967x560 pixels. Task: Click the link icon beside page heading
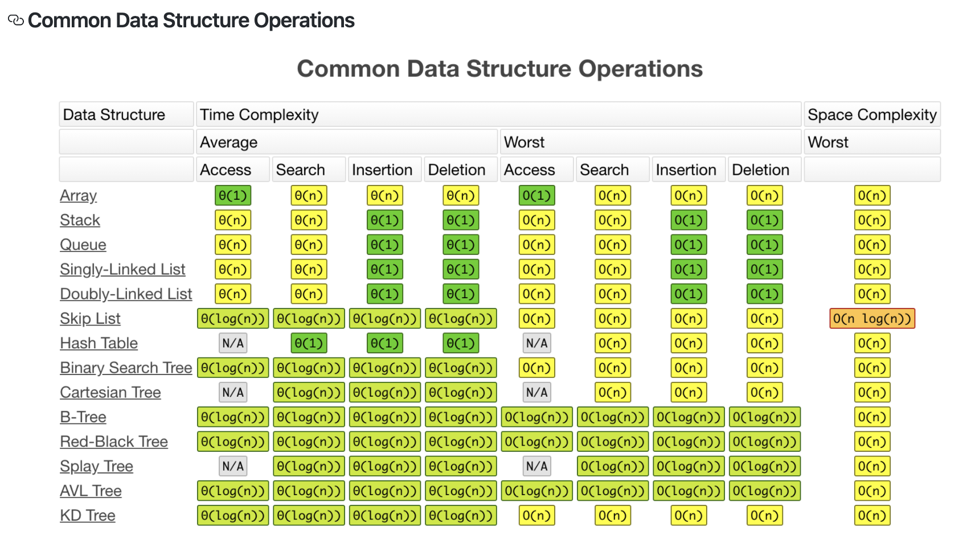tap(15, 20)
